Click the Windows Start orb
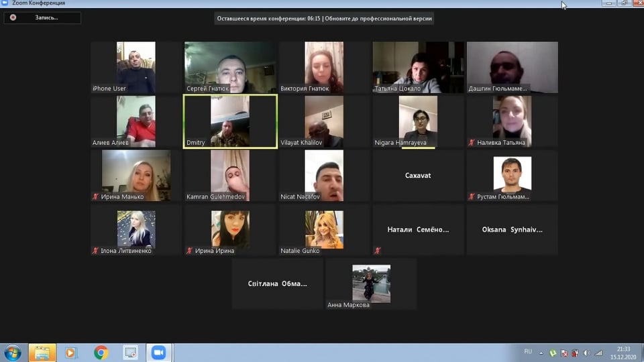Viewport: 644px width, 362px height. coord(13,353)
